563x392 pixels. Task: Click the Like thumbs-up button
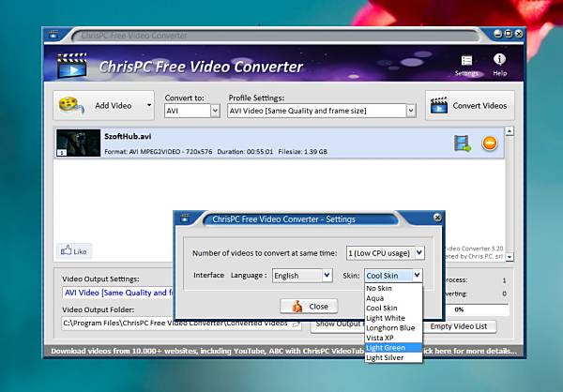coord(73,251)
